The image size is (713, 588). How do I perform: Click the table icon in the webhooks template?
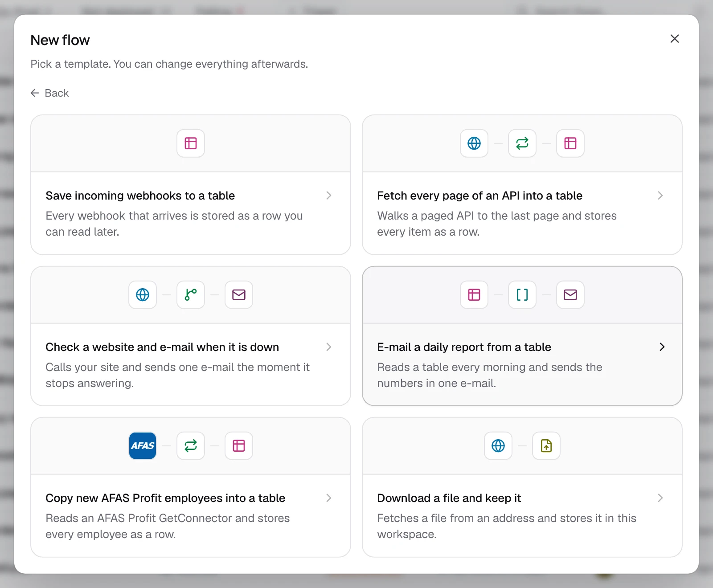pyautogui.click(x=191, y=143)
